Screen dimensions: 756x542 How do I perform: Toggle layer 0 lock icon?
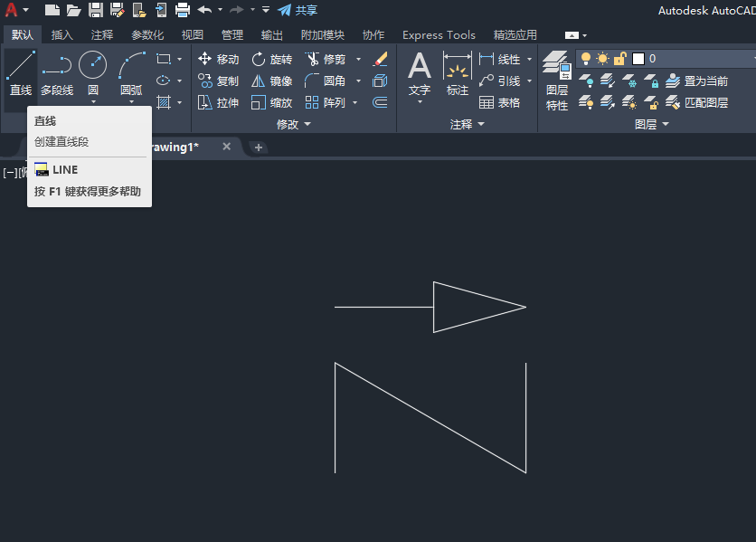[x=620, y=59]
